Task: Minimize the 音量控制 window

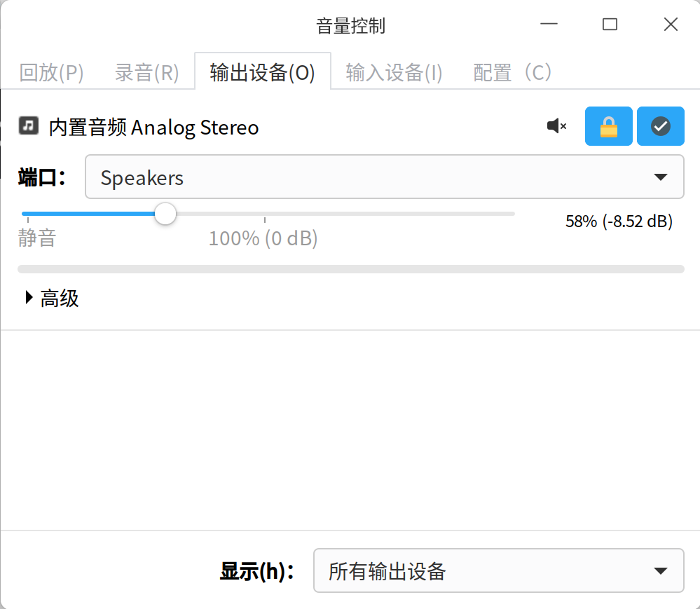Action: pos(549,24)
